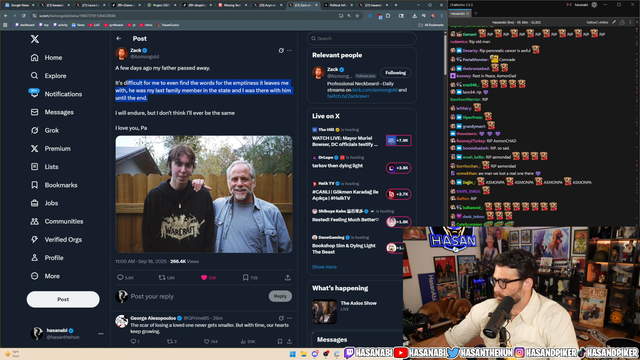Select the Profile icon in sidebar

pos(35,258)
